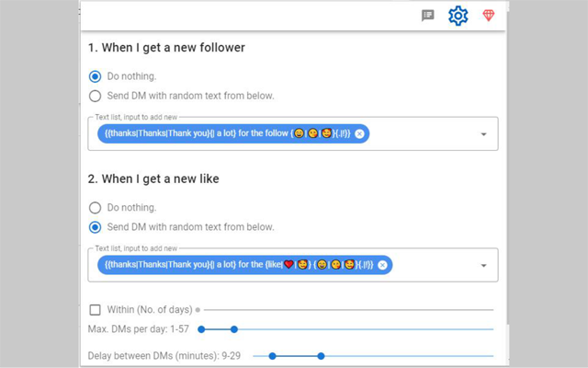Remove the follow thank-you text chip
The width and height of the screenshot is (588, 368).
tap(359, 133)
